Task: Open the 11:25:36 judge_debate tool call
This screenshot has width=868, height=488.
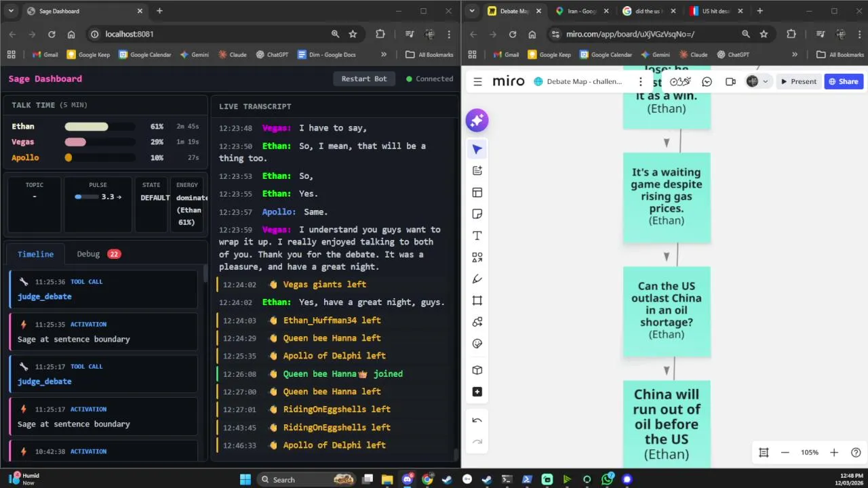Action: coord(104,289)
